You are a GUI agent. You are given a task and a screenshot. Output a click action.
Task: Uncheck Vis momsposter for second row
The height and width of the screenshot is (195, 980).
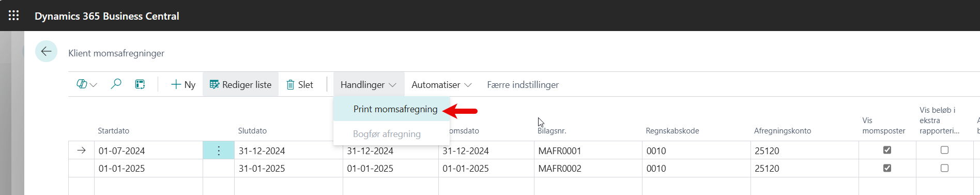887,168
